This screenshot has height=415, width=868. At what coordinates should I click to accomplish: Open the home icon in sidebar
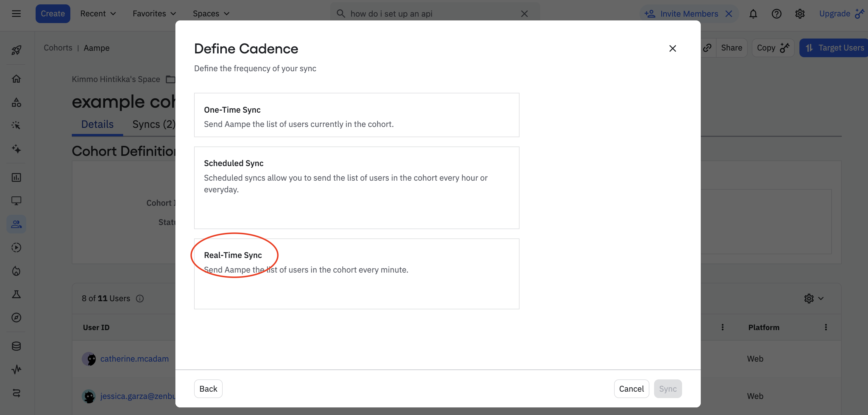[16, 79]
